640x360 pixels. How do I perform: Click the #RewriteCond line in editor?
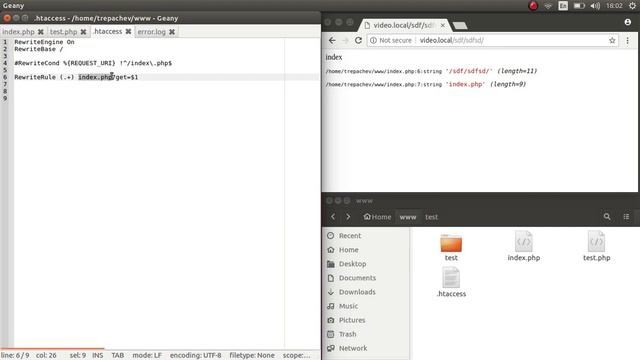click(x=93, y=63)
